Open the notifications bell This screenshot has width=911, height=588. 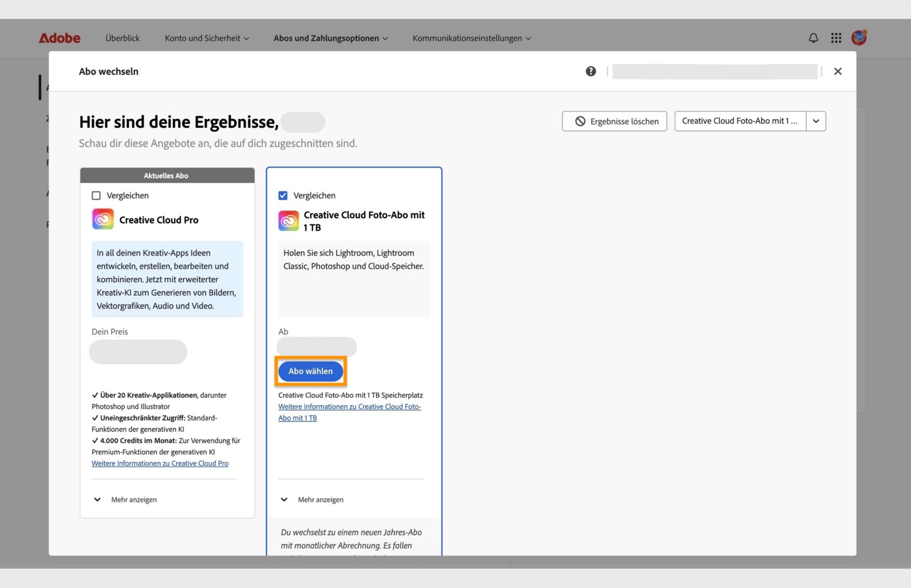click(813, 38)
